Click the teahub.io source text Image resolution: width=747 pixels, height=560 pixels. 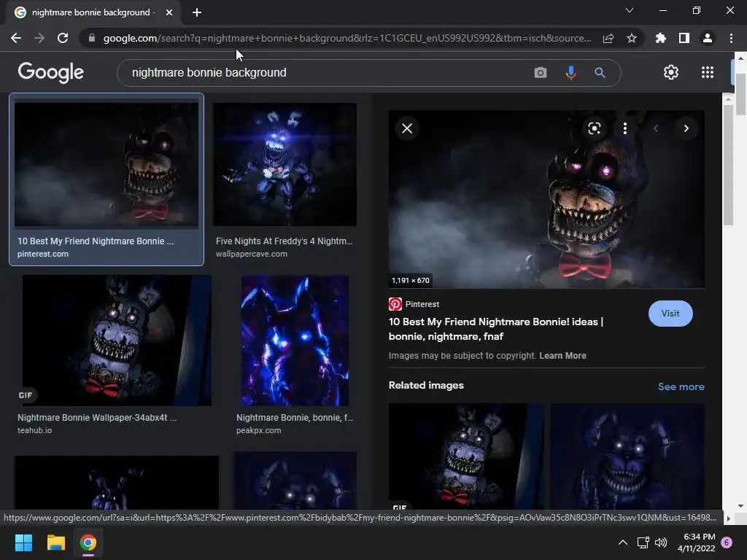coord(35,430)
